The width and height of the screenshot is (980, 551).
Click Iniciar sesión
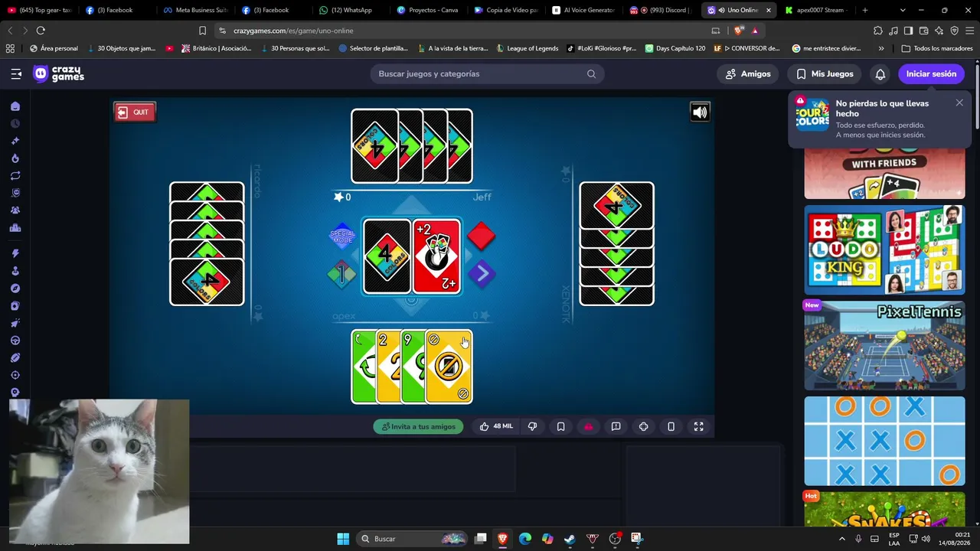tap(931, 73)
